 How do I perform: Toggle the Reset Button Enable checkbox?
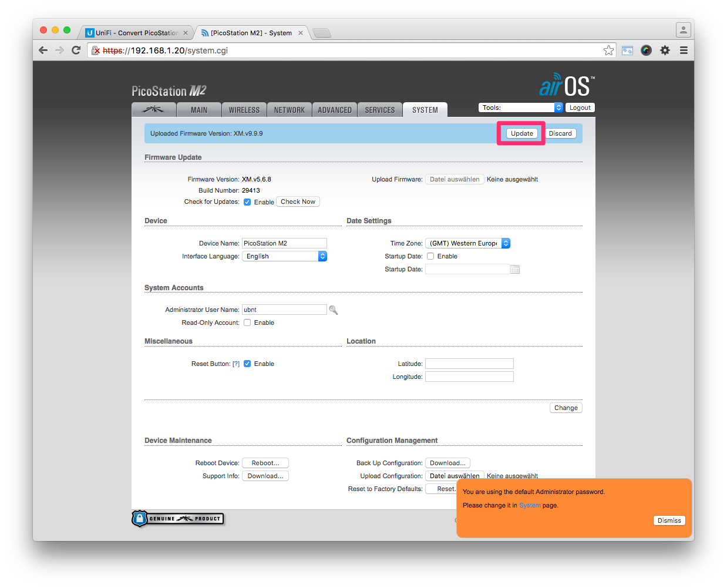click(247, 364)
